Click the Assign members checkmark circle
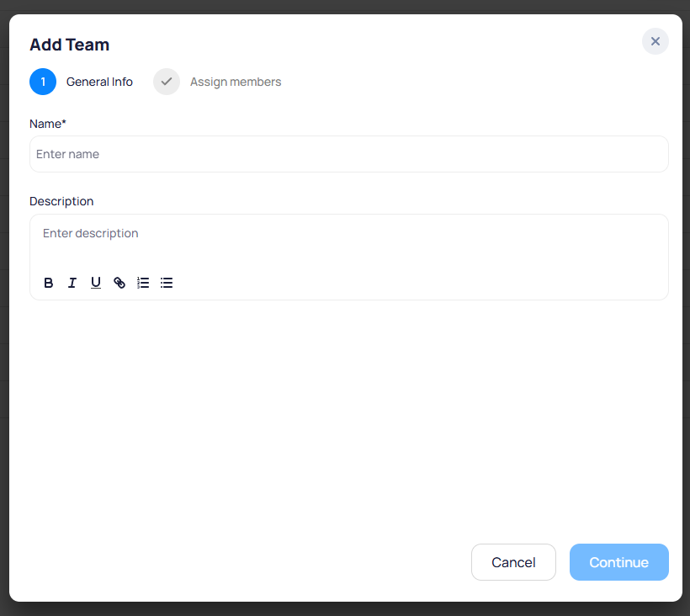 (167, 82)
